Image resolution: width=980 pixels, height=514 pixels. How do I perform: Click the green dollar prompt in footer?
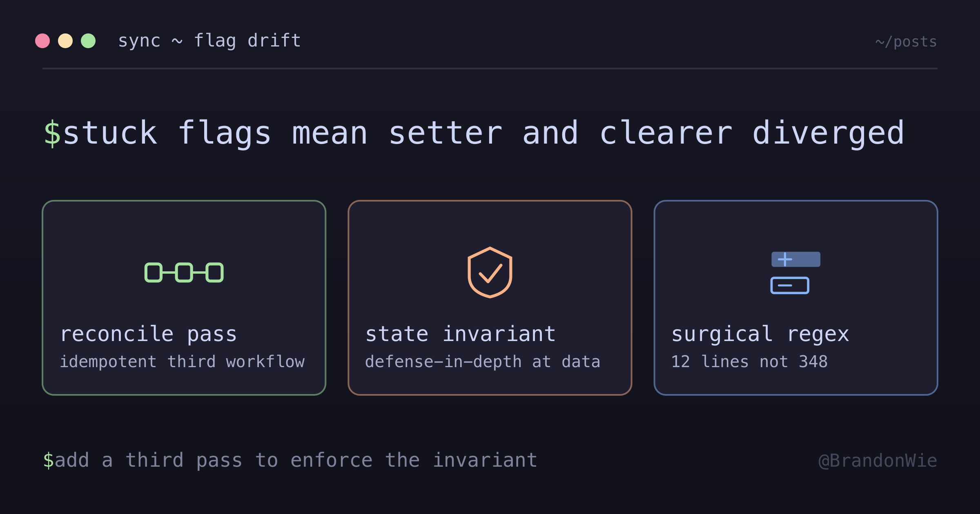click(49, 460)
